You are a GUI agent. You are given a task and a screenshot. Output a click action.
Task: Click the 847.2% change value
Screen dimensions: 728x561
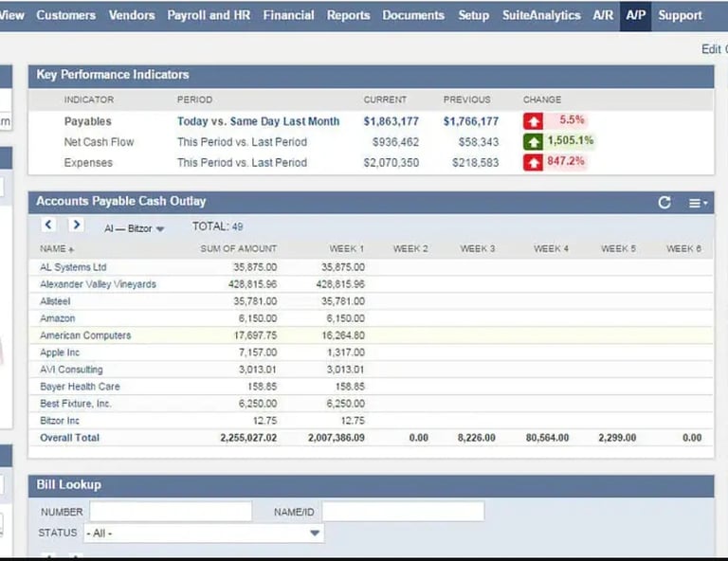(566, 161)
